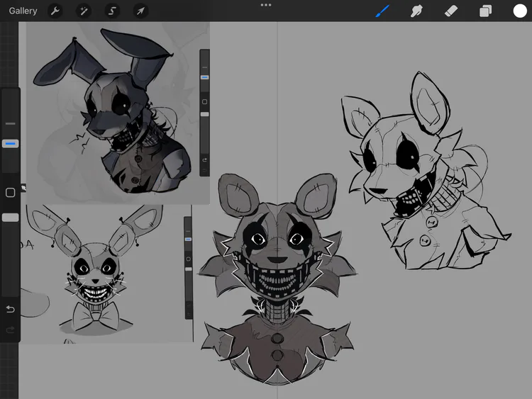Open the white color picker circle
The image size is (532, 399).
point(520,11)
